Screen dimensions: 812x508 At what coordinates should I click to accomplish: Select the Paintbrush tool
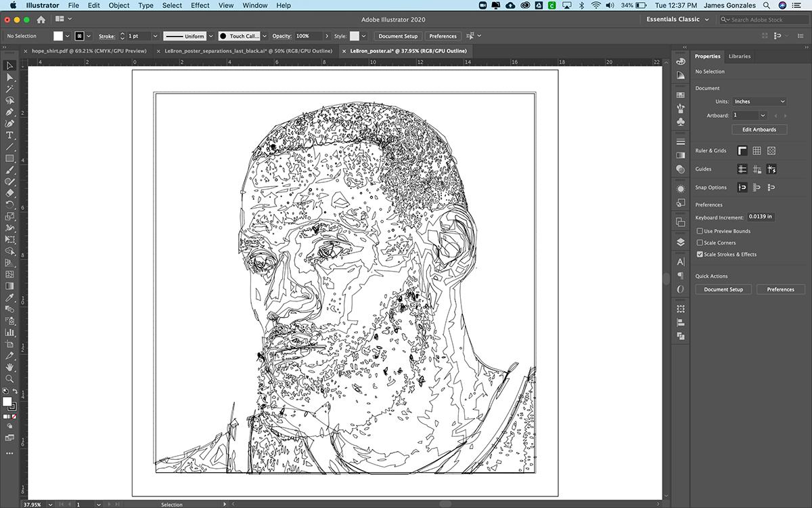click(x=9, y=169)
